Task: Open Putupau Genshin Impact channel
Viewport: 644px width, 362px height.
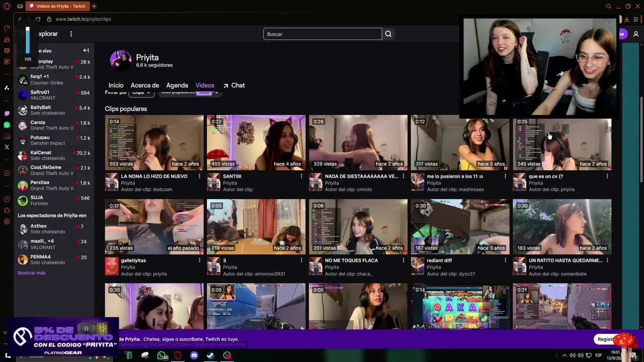Action: coord(54,140)
